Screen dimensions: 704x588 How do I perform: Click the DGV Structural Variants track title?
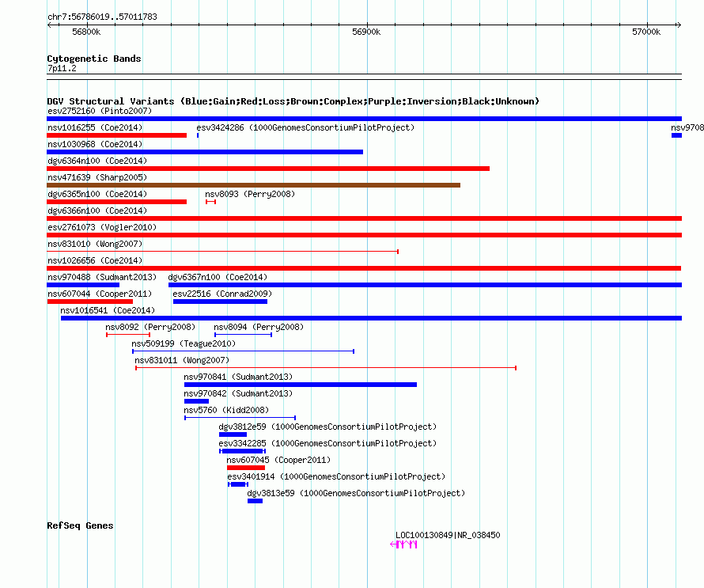tap(293, 101)
